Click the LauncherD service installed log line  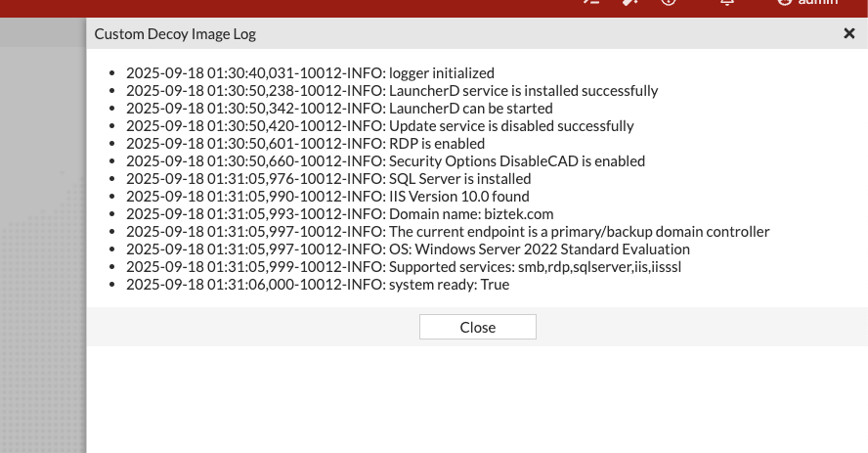tap(392, 91)
